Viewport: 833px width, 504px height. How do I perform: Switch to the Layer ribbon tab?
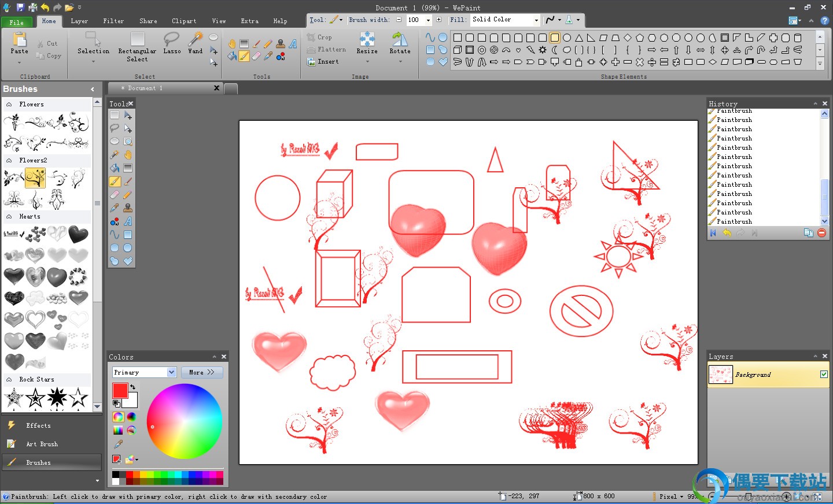tap(79, 21)
